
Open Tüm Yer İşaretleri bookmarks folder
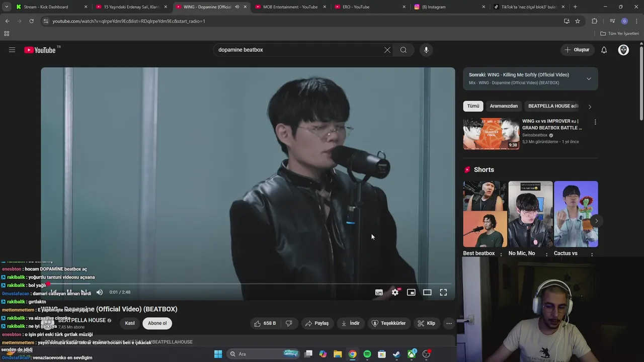coord(620,34)
